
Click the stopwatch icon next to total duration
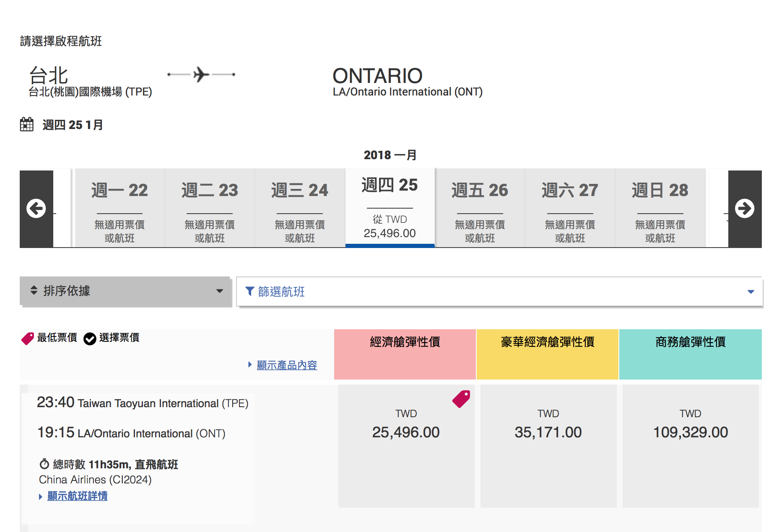[44, 464]
